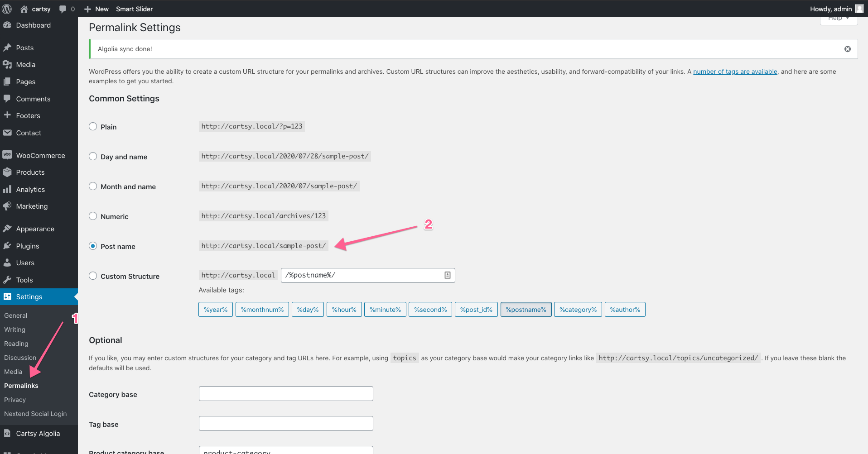Select the Day and name option
Image resolution: width=868 pixels, height=454 pixels.
click(x=93, y=156)
